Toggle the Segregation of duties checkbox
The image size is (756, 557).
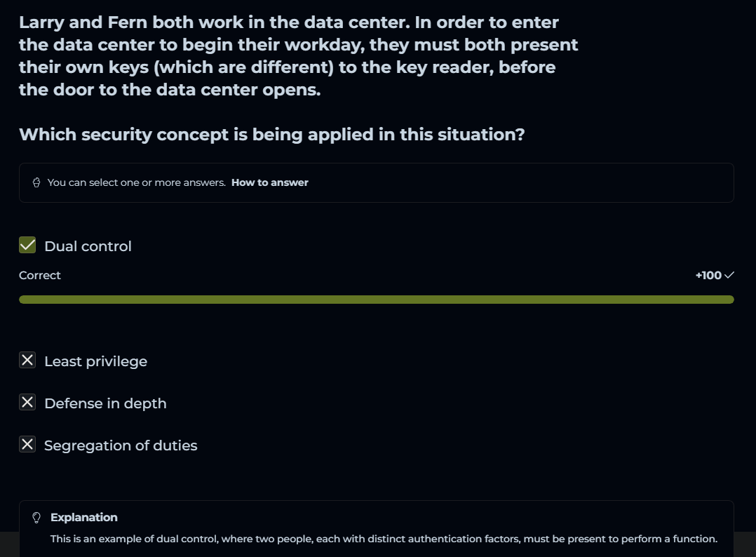coord(27,445)
